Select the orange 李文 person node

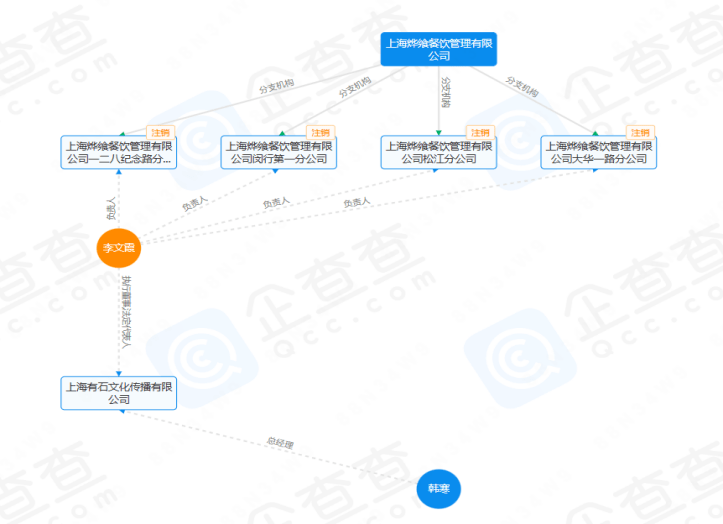pos(119,248)
